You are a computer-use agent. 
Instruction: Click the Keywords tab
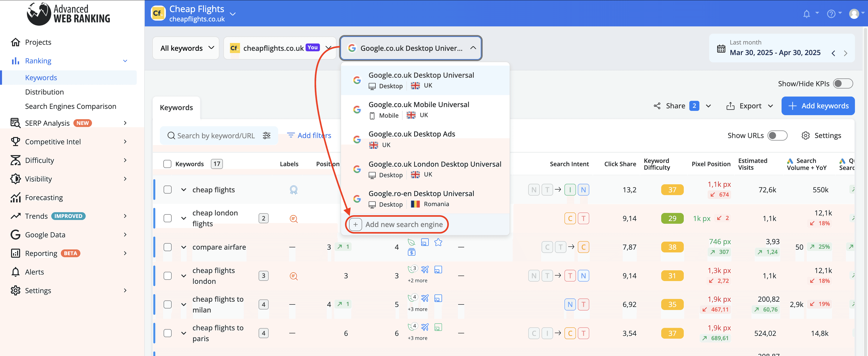[x=176, y=108]
